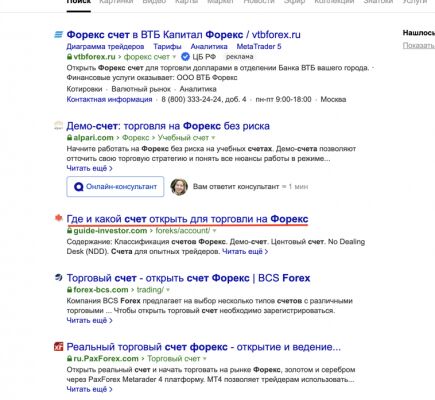Open Где и какой счет открыть result
This screenshot has height=400, width=435.
coord(187,219)
